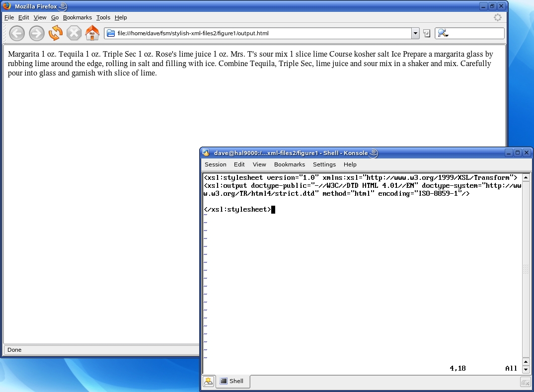Viewport: 534px width, 392px height.
Task: Close the Firefox window
Action: click(501, 6)
